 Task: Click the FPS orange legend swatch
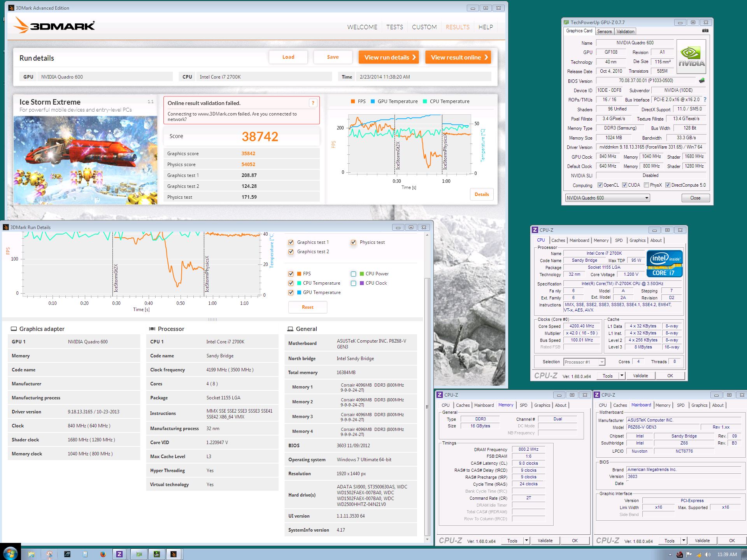353,101
